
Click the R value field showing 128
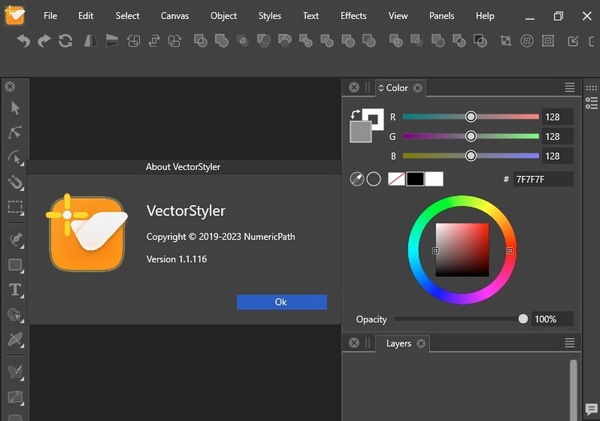point(558,117)
